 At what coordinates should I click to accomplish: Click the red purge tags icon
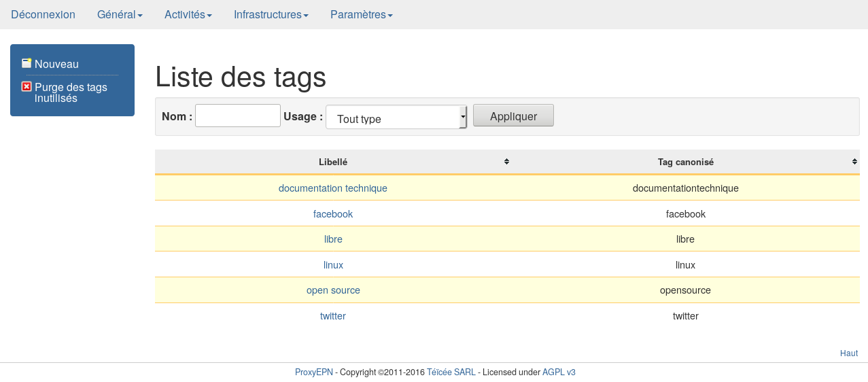pos(27,86)
